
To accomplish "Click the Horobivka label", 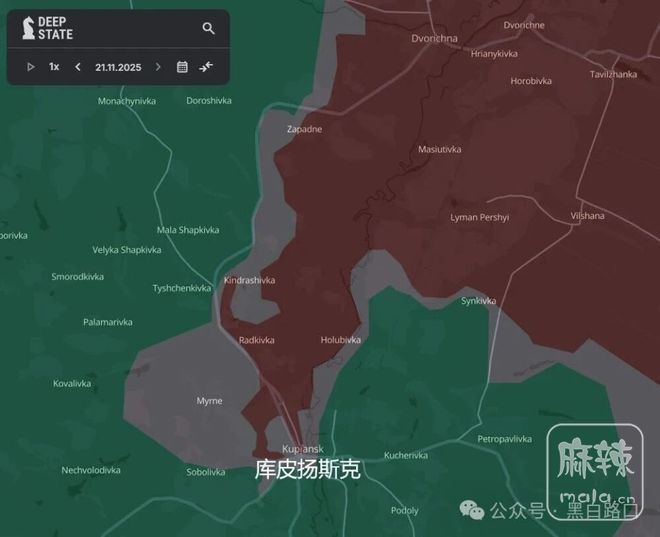I will [531, 81].
